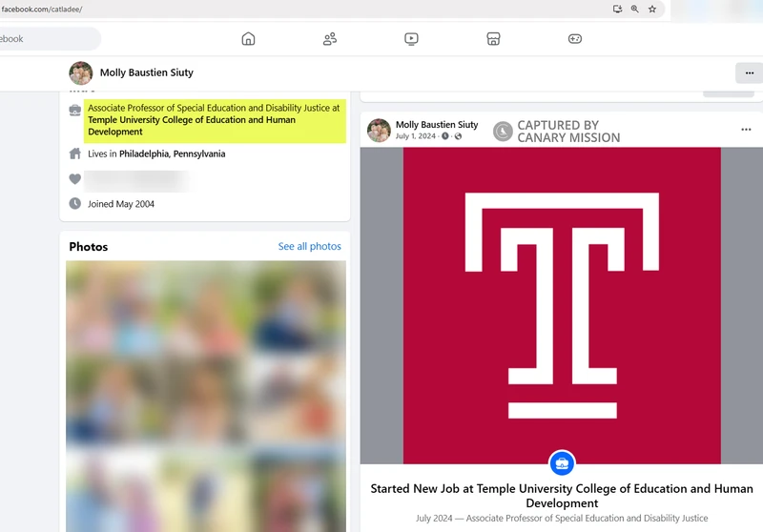
Task: Click Started New Job at Temple headline
Action: tap(562, 496)
